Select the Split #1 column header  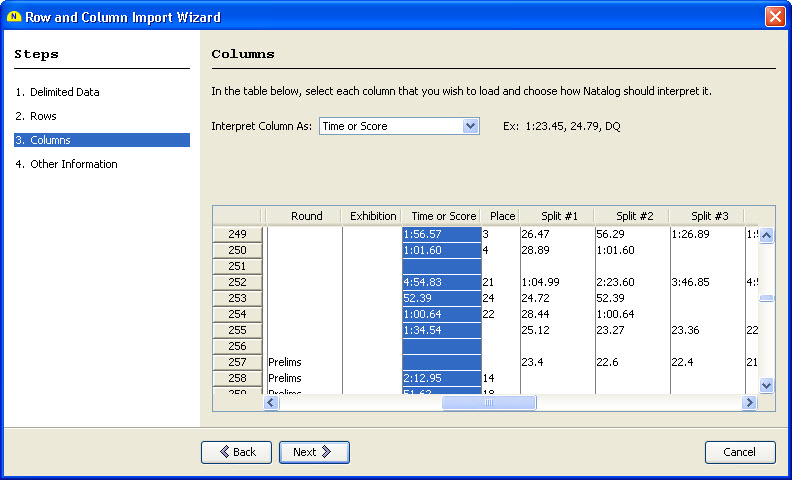point(558,216)
